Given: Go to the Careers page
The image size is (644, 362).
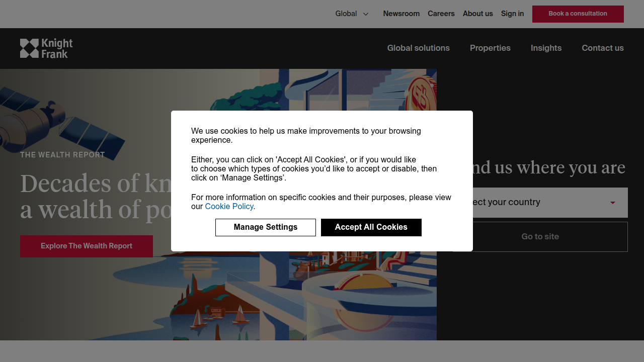Looking at the screenshot, I should pyautogui.click(x=441, y=14).
